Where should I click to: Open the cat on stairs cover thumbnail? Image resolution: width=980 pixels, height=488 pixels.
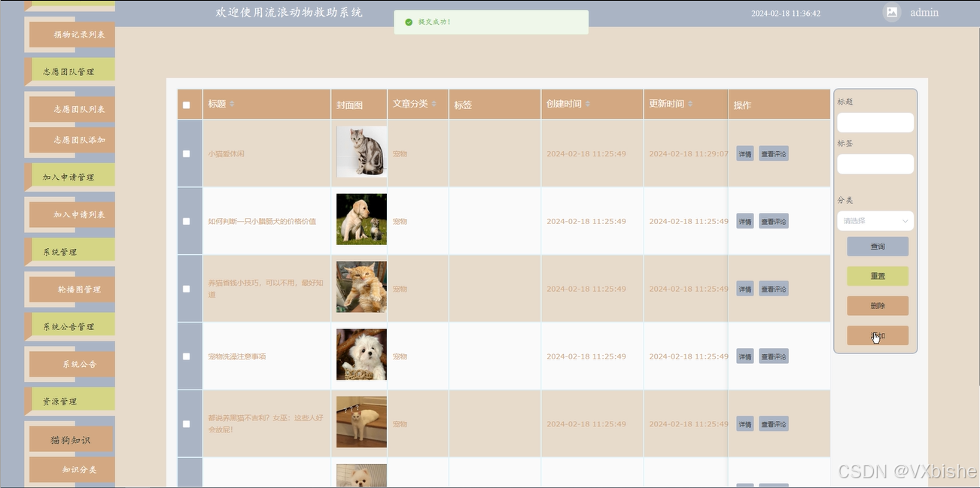click(x=361, y=423)
